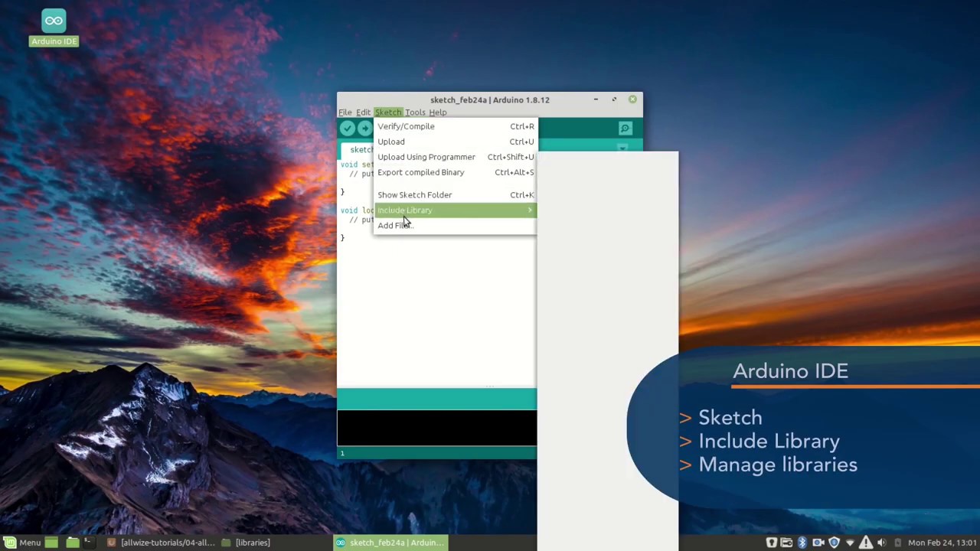Click the battery tray icon
Image resolution: width=980 pixels, height=551 pixels.
coord(897,543)
